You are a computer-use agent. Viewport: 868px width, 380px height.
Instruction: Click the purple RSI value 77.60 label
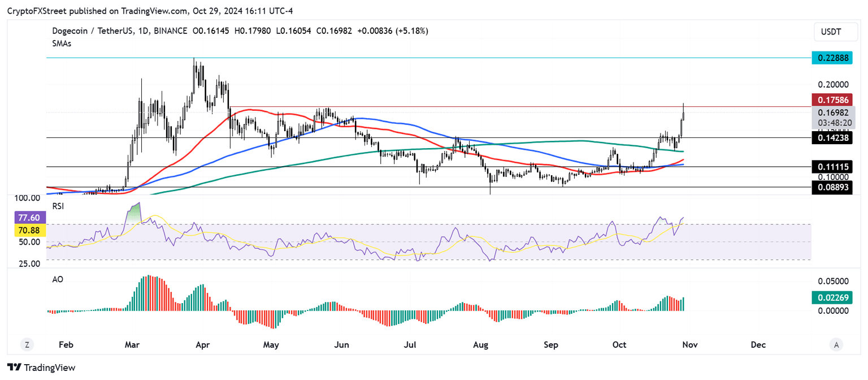click(27, 218)
